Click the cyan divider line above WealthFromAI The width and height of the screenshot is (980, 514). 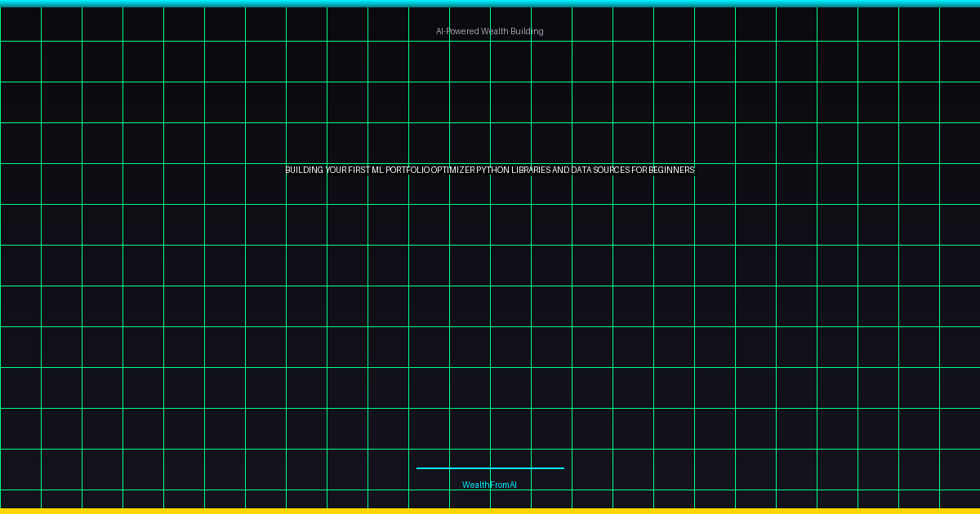[490, 468]
